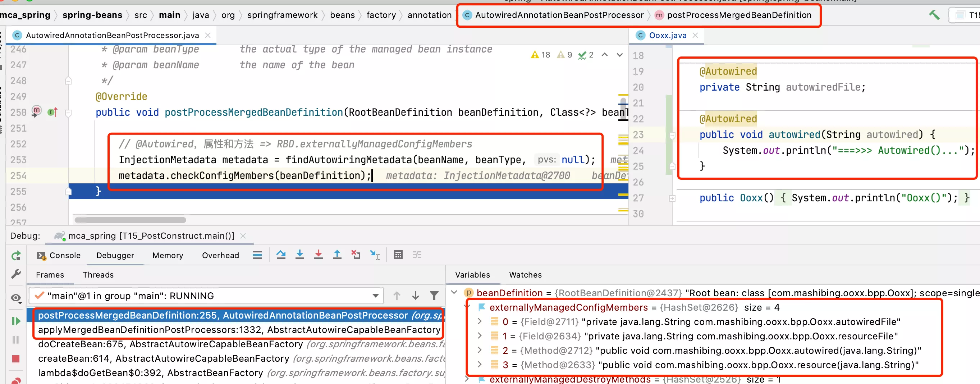Image resolution: width=980 pixels, height=384 pixels.
Task: Open the Memory tab
Action: pyautogui.click(x=168, y=255)
